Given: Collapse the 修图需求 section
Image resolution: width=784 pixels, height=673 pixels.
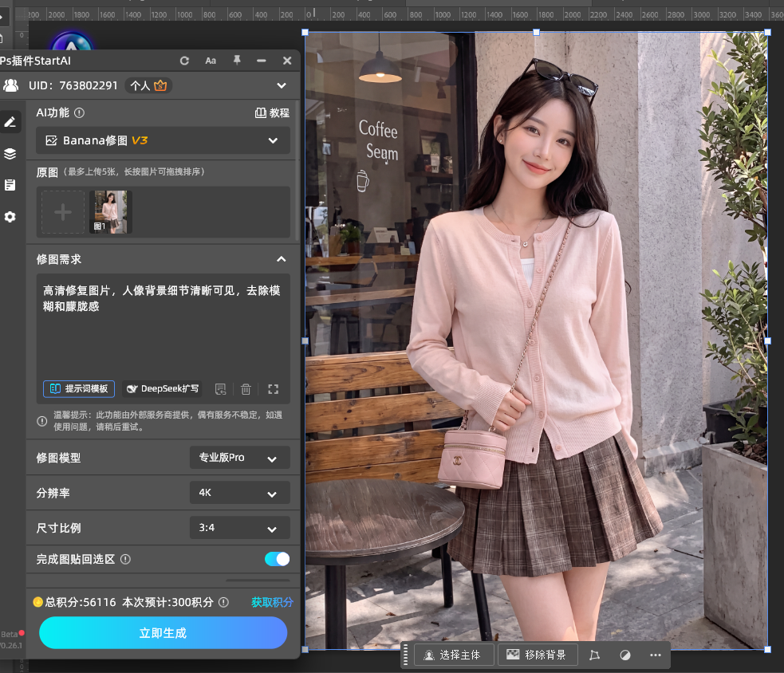Looking at the screenshot, I should pos(281,259).
